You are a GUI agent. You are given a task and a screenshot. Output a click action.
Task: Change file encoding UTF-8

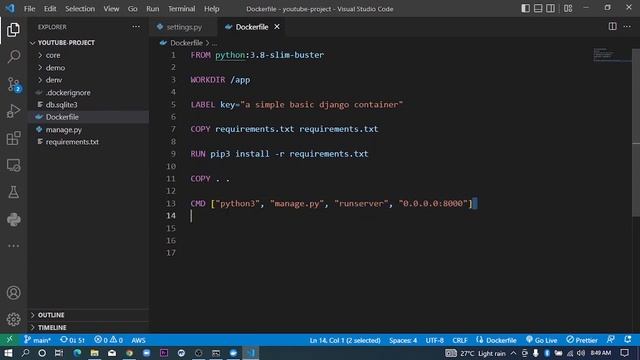pyautogui.click(x=434, y=340)
